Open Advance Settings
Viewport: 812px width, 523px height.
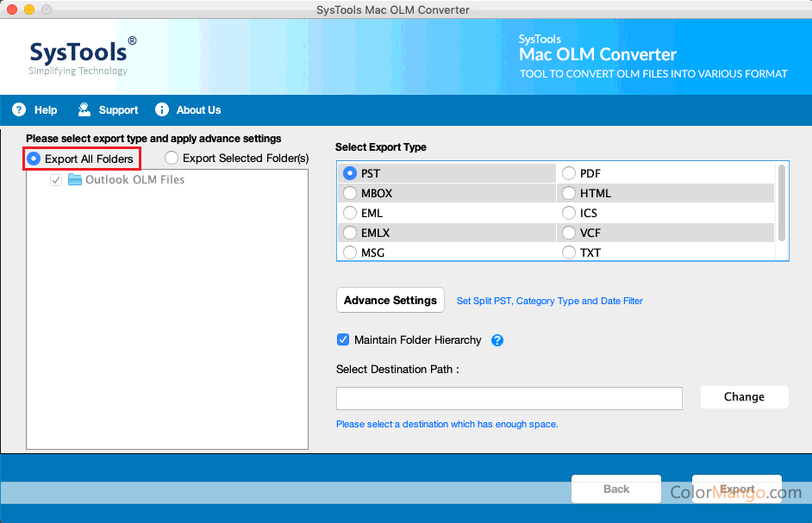390,301
